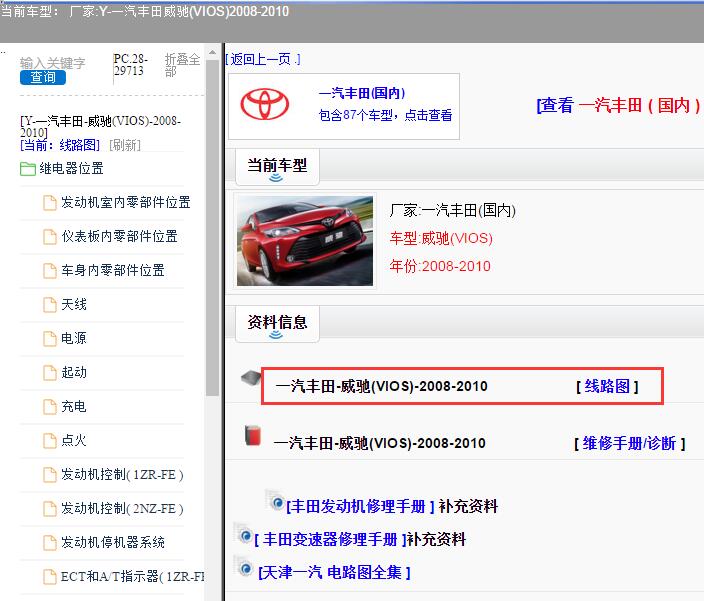Open 丰田发动机修理手册 supplementary link
The width and height of the screenshot is (704, 601).
[361, 506]
